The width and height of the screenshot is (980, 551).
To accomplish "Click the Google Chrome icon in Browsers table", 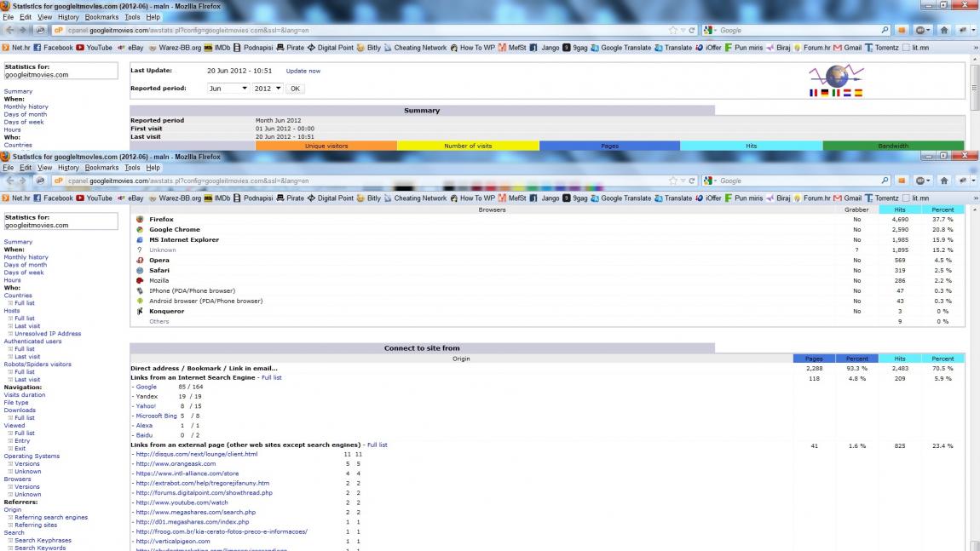I will 140,229.
